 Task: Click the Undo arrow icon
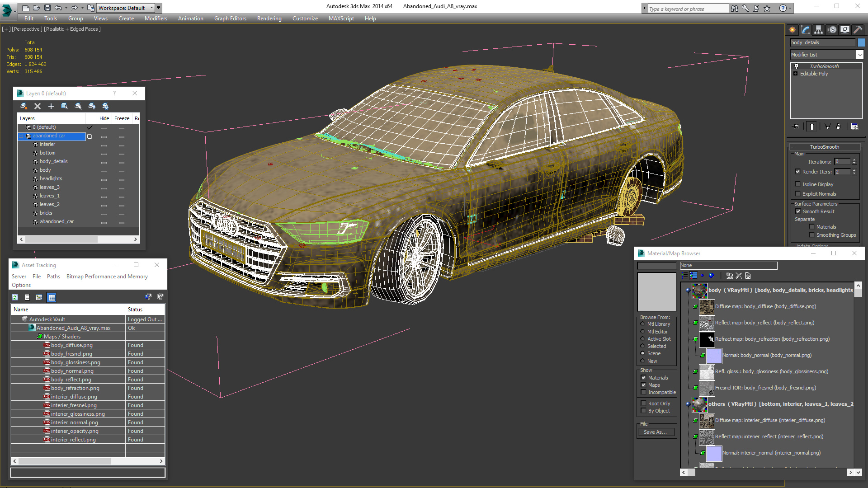pos(58,8)
